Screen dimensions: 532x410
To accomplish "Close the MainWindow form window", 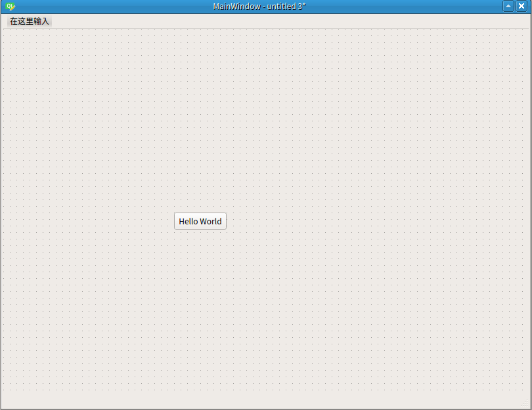I will 521,6.
